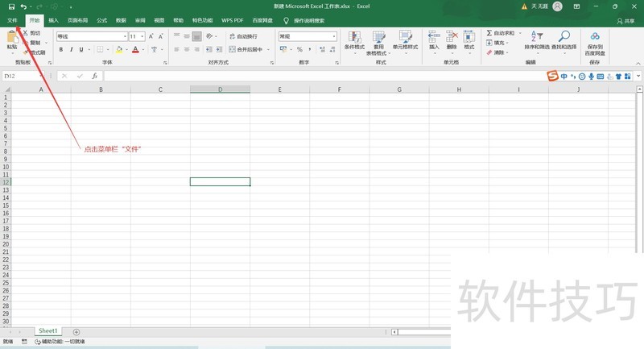This screenshot has height=349, width=644.
Task: Switch to Page Layout (页面布局) tab
Action: coord(77,20)
